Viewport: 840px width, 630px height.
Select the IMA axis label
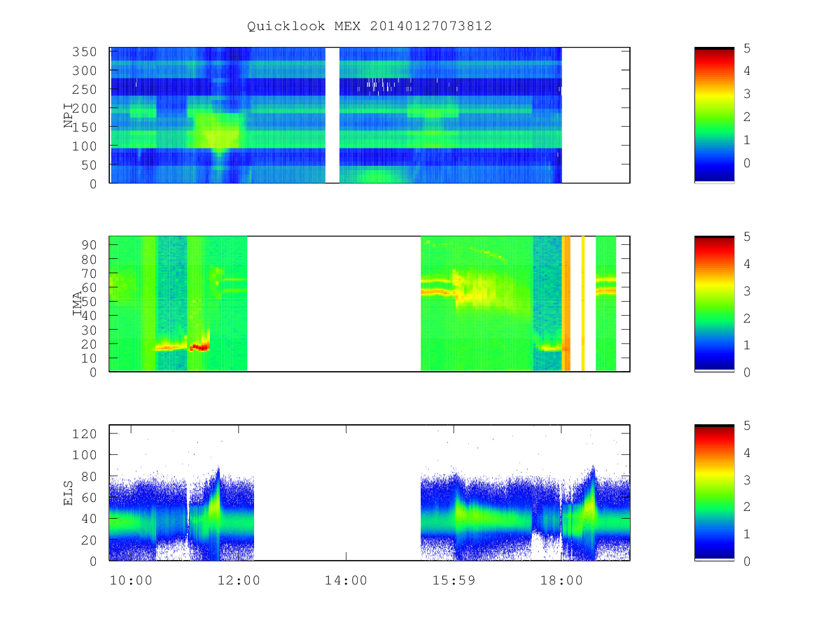[78, 303]
